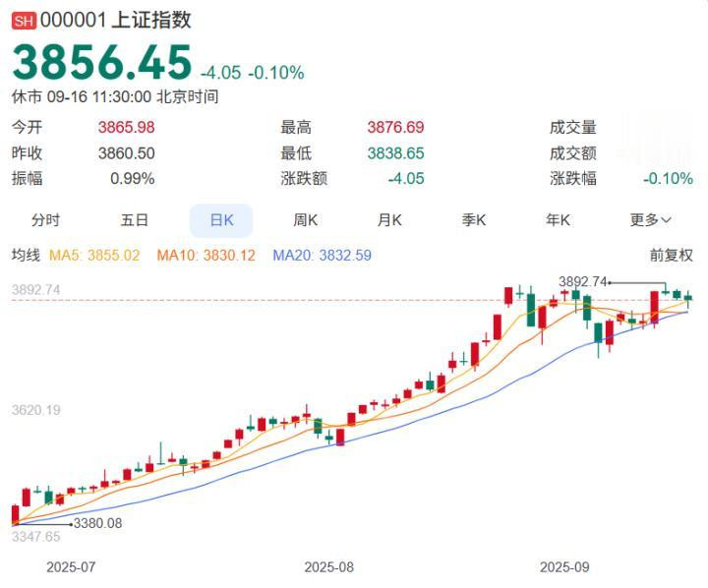Open the 季K quarterly chart

[x=474, y=220]
